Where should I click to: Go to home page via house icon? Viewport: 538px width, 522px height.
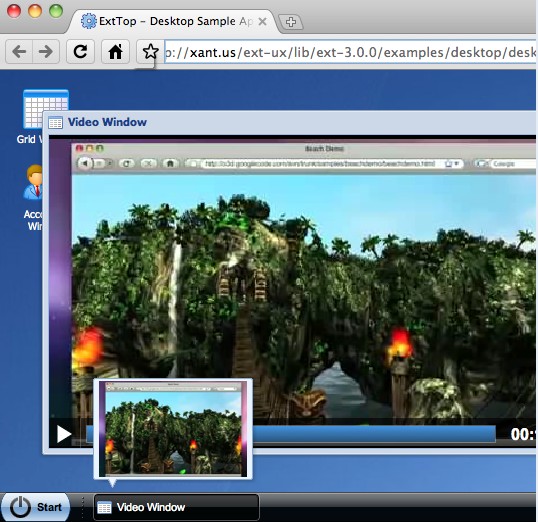tap(116, 52)
